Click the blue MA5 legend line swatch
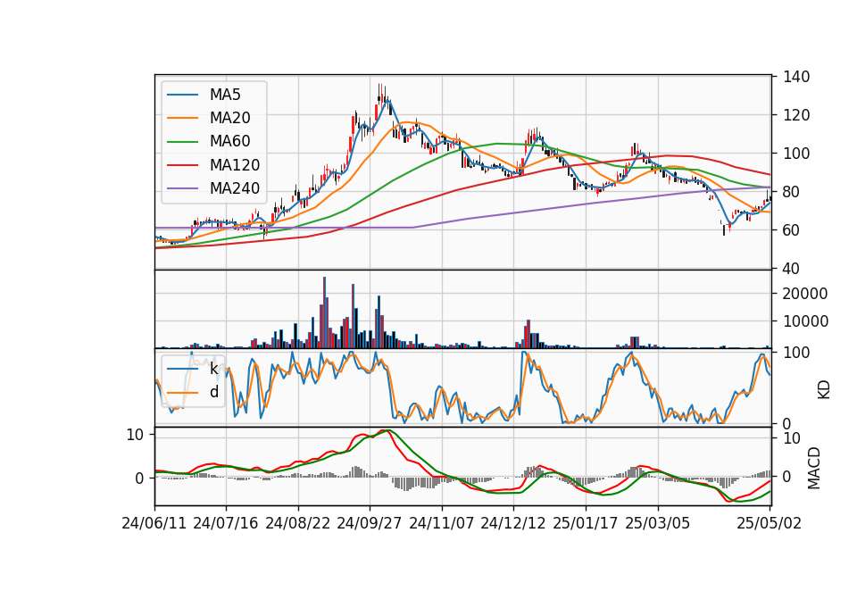This screenshot has width=857, height=616. [x=182, y=96]
